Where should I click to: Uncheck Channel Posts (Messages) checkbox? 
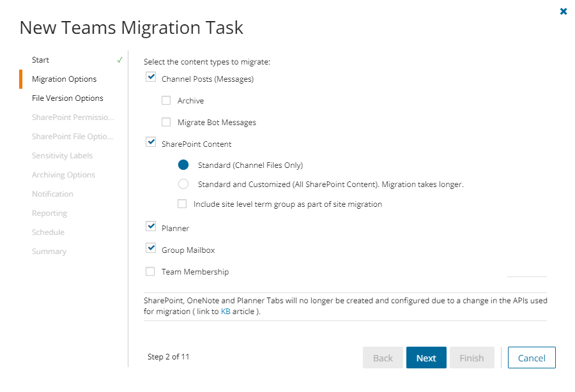click(151, 78)
